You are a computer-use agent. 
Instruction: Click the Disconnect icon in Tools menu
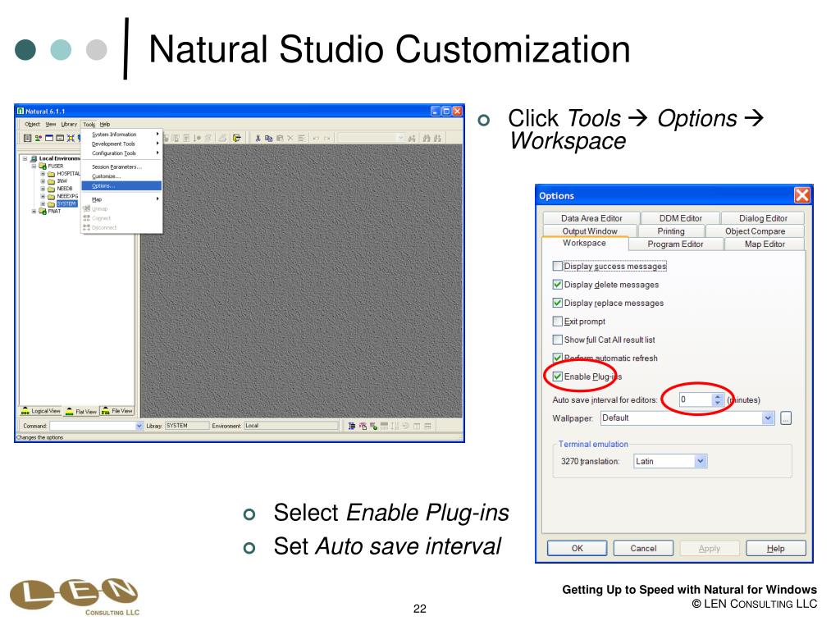(x=86, y=228)
